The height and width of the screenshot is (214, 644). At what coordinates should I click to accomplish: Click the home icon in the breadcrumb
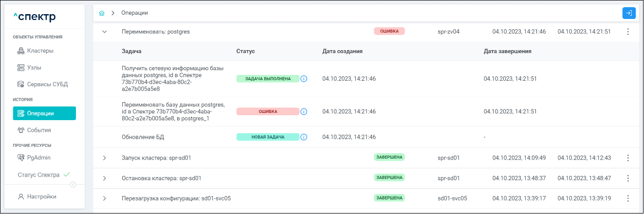tap(102, 13)
